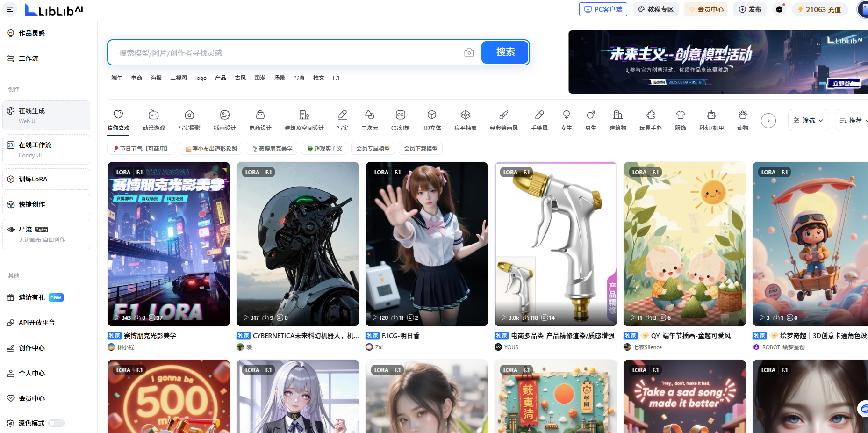Select the 电商设计 shopping bag category icon
This screenshot has height=433, width=868.
260,115
